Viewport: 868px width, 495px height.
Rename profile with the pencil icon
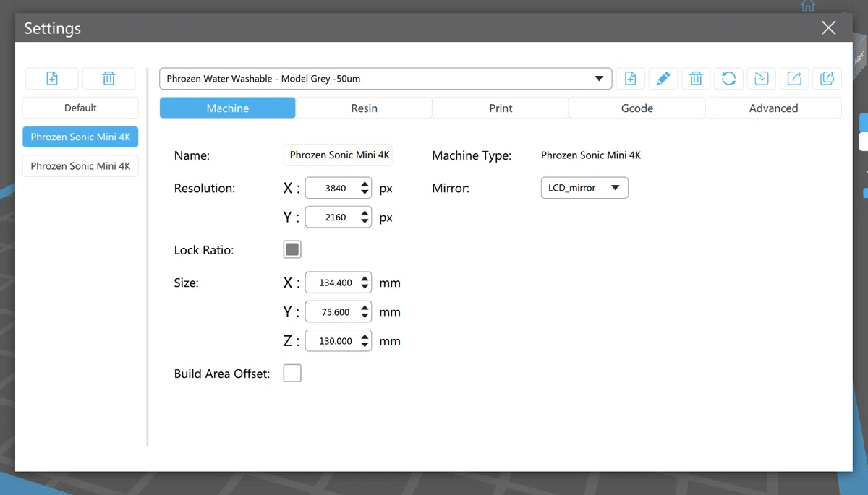[663, 79]
